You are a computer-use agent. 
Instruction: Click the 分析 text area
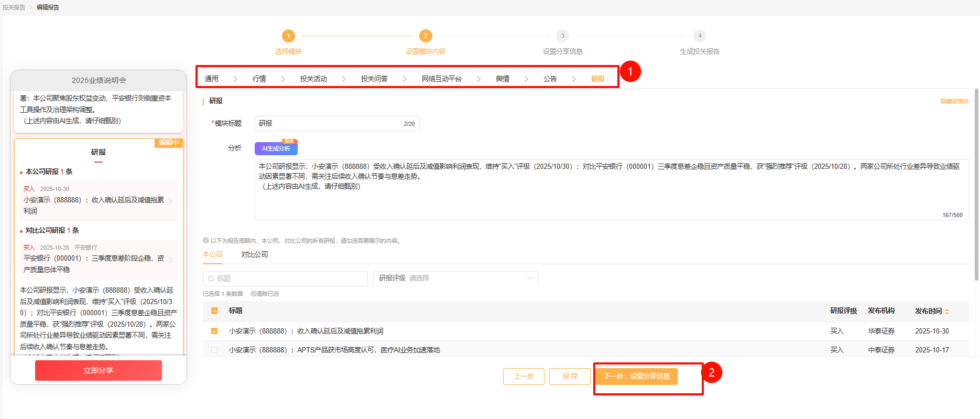(x=612, y=189)
